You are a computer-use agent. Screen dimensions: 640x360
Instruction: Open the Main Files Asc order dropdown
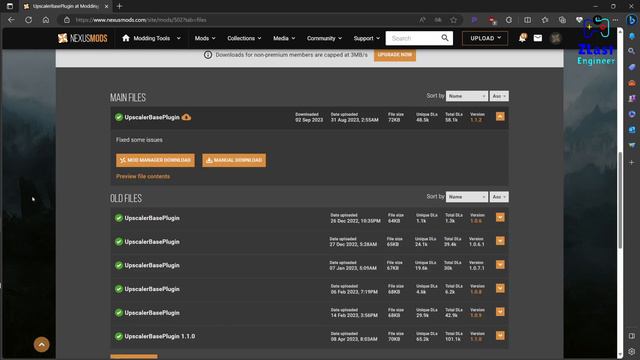click(x=499, y=96)
